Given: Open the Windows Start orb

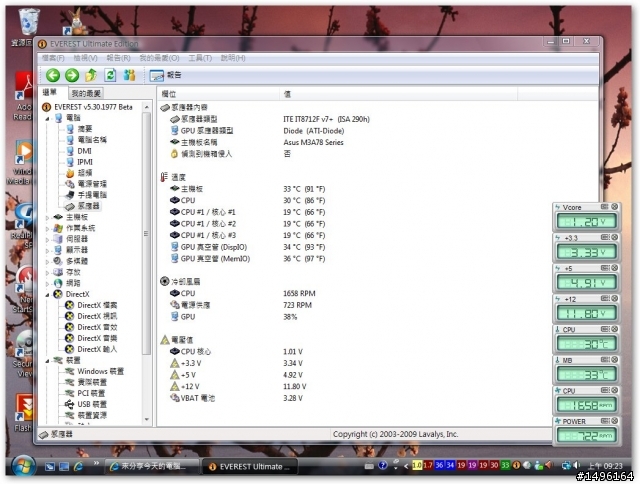Looking at the screenshot, I should point(22,466).
